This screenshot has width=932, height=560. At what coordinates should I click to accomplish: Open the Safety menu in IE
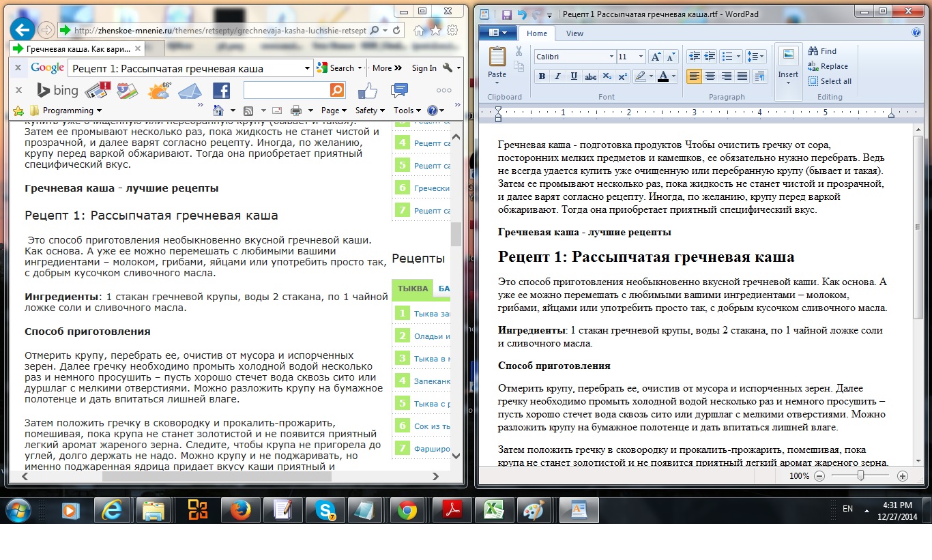click(370, 110)
